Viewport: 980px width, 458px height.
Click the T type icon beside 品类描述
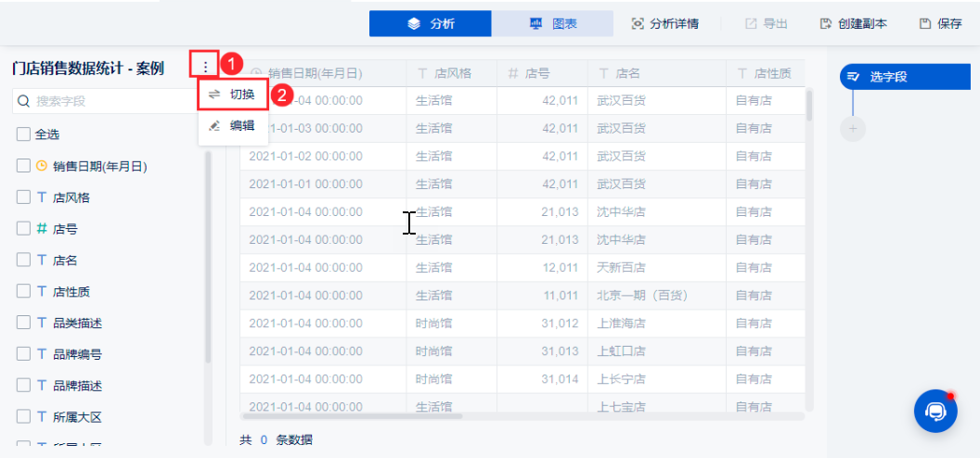click(x=42, y=323)
